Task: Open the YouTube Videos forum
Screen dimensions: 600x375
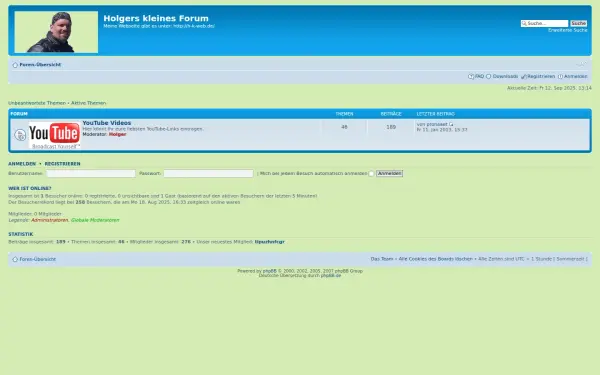Action: [107, 123]
